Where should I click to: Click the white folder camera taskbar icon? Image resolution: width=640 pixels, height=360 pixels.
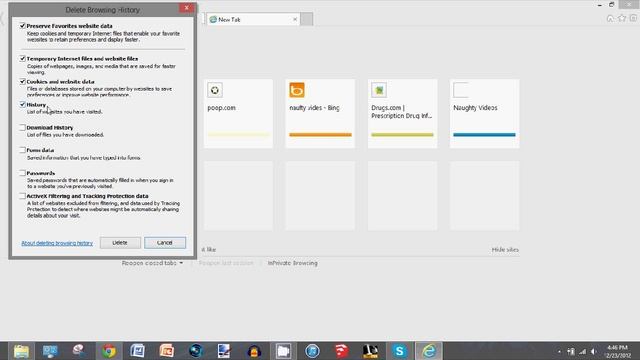click(283, 351)
